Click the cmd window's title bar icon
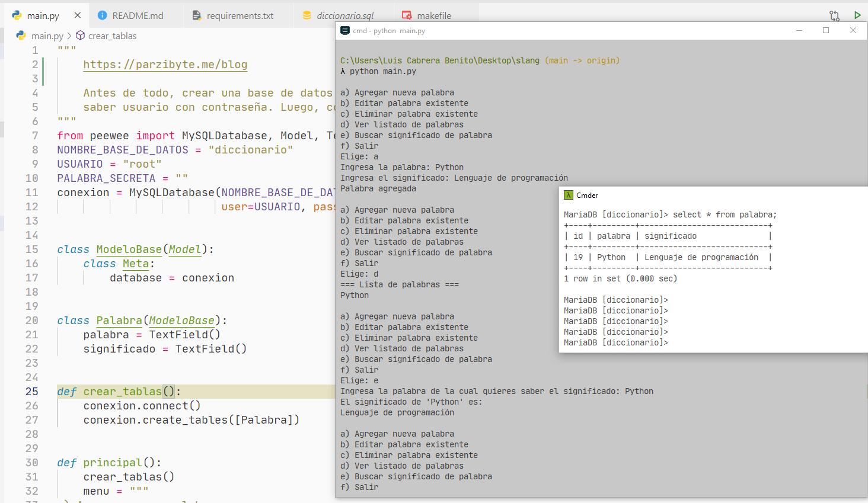This screenshot has height=503, width=868. [345, 31]
